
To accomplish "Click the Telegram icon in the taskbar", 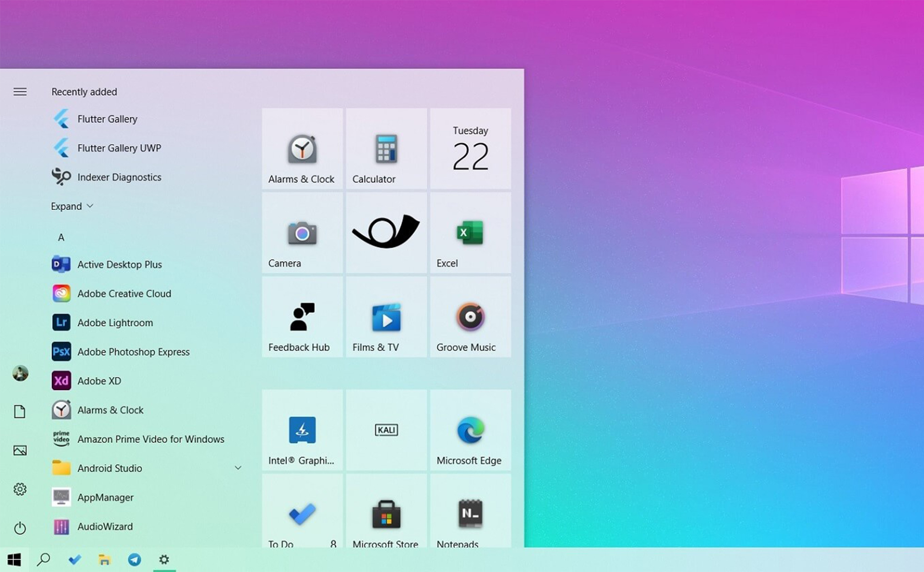I will coord(134,560).
